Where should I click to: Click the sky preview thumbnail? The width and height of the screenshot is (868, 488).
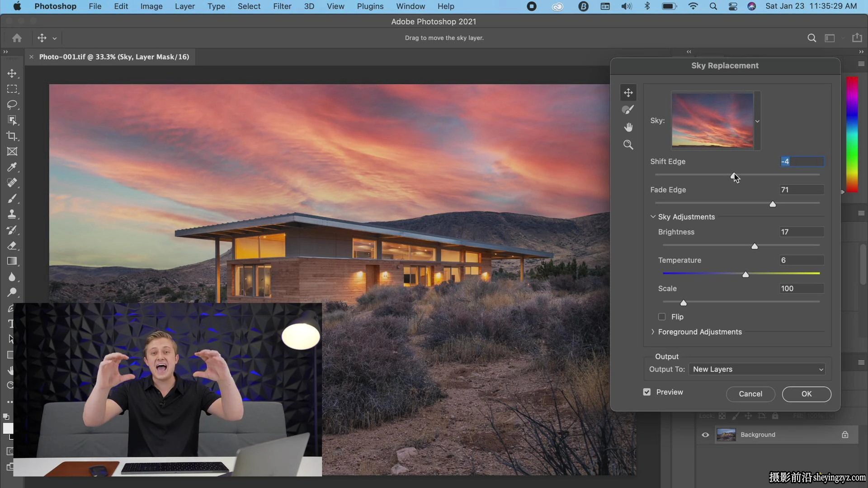pos(712,120)
